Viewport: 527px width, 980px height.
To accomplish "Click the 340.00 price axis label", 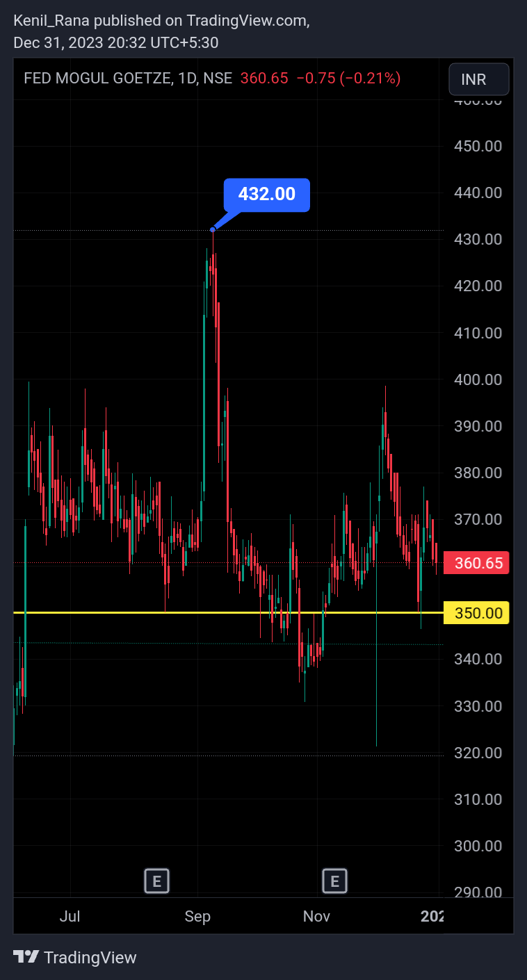I will coord(478,659).
